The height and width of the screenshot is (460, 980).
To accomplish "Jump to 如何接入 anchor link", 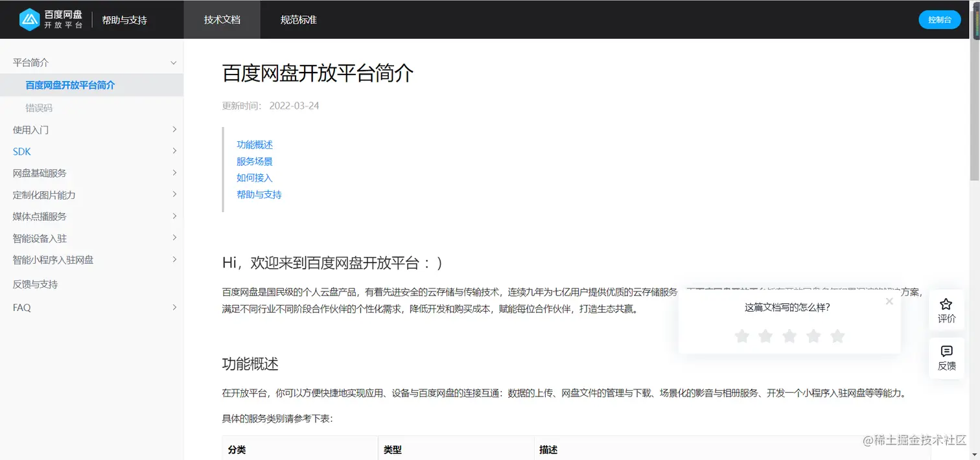I will point(255,178).
